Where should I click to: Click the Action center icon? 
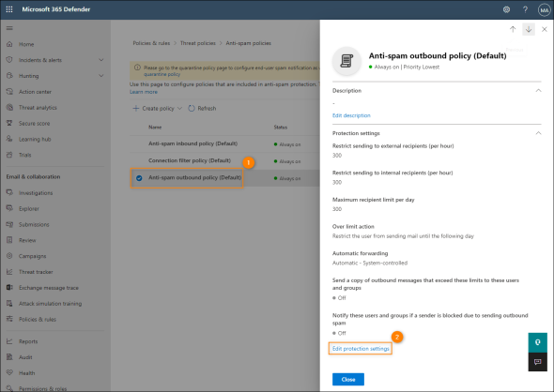tap(9, 91)
